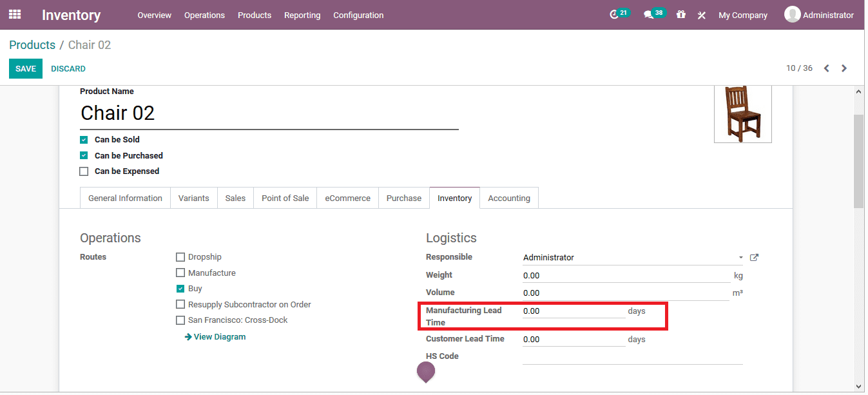Viewport: 868px width, 395px height.
Task: Click the chair product image thumbnail
Action: tap(742, 113)
